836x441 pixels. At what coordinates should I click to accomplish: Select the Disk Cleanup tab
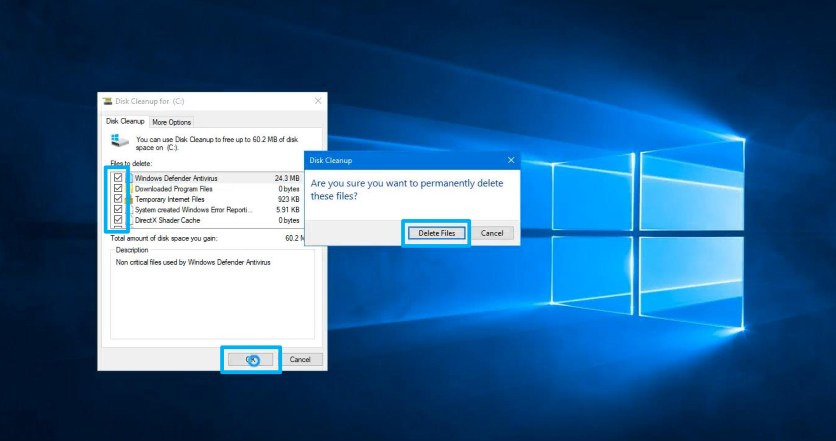point(125,121)
